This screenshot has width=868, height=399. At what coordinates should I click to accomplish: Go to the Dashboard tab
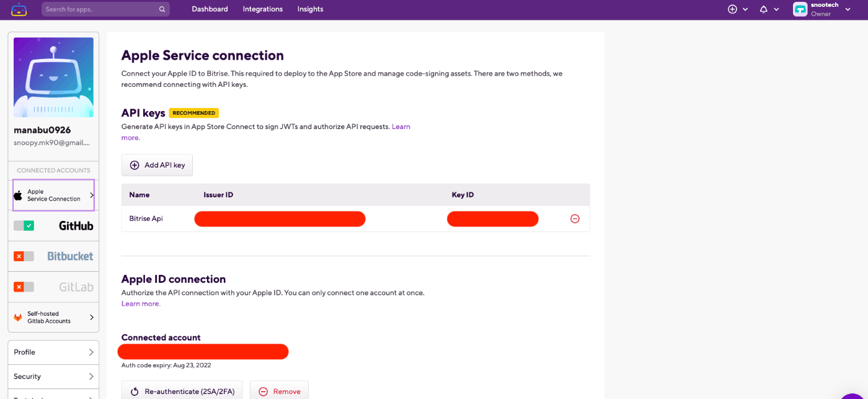pyautogui.click(x=210, y=9)
